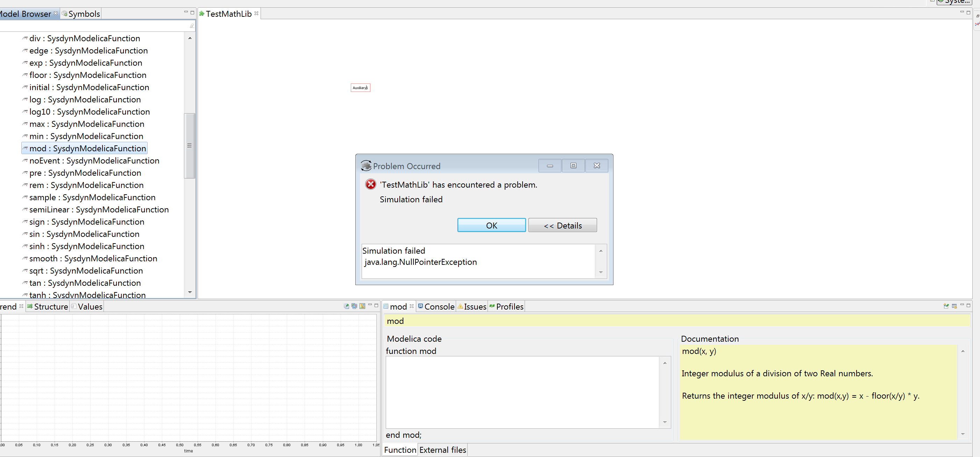Select the tan function tree row
The width and height of the screenshot is (980, 457).
[81, 283]
